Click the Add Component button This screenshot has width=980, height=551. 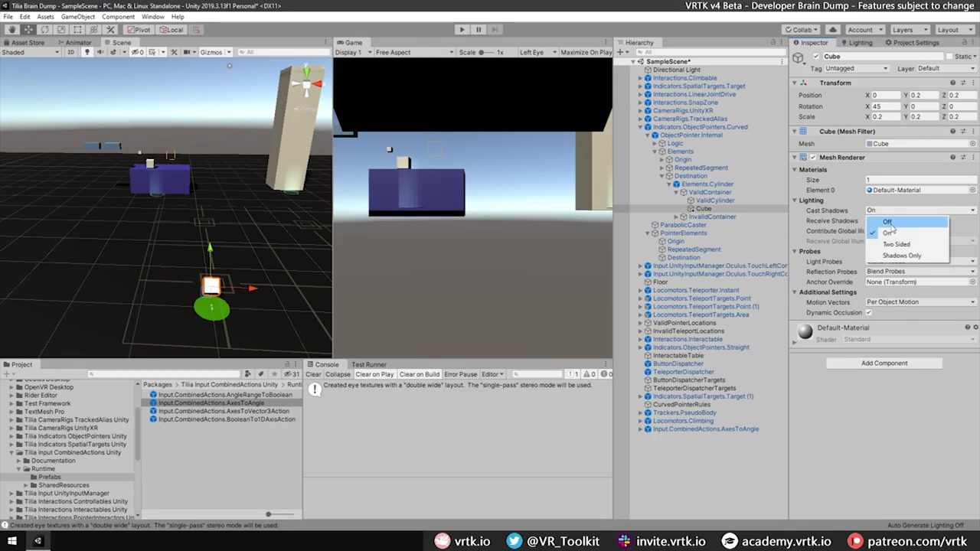[x=884, y=363]
